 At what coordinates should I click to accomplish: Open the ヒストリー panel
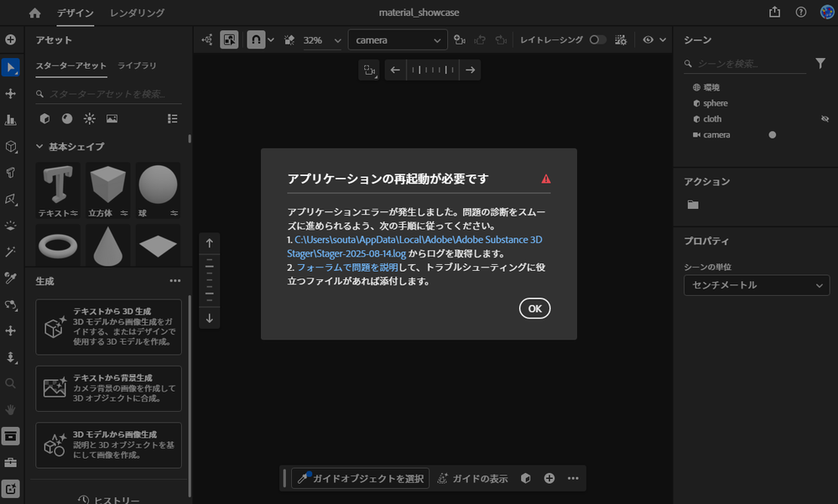point(108,500)
